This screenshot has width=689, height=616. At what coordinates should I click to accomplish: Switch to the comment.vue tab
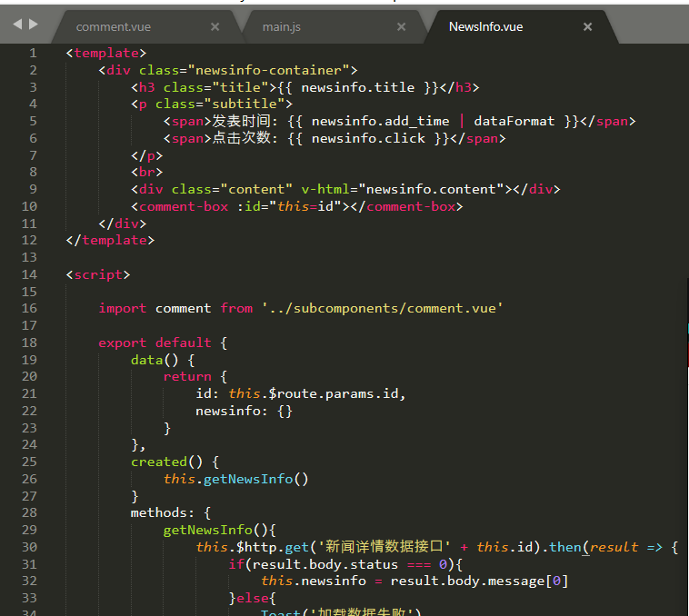pyautogui.click(x=114, y=26)
